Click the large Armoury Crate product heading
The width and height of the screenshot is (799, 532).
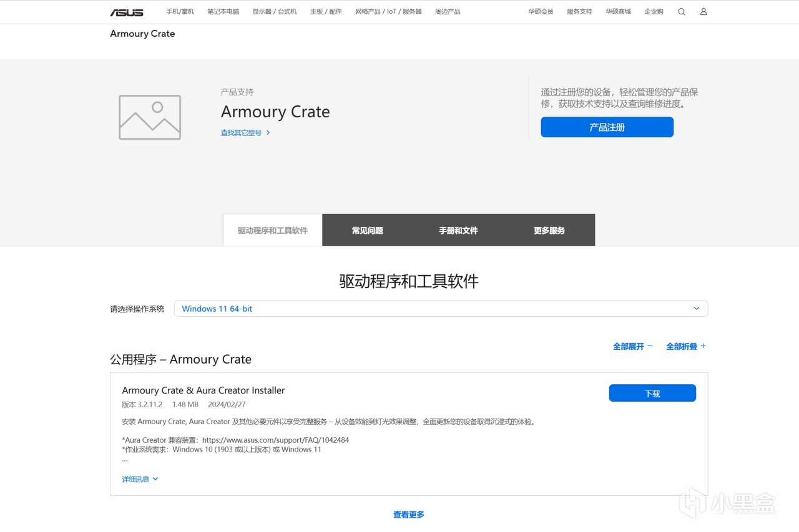pyautogui.click(x=275, y=112)
